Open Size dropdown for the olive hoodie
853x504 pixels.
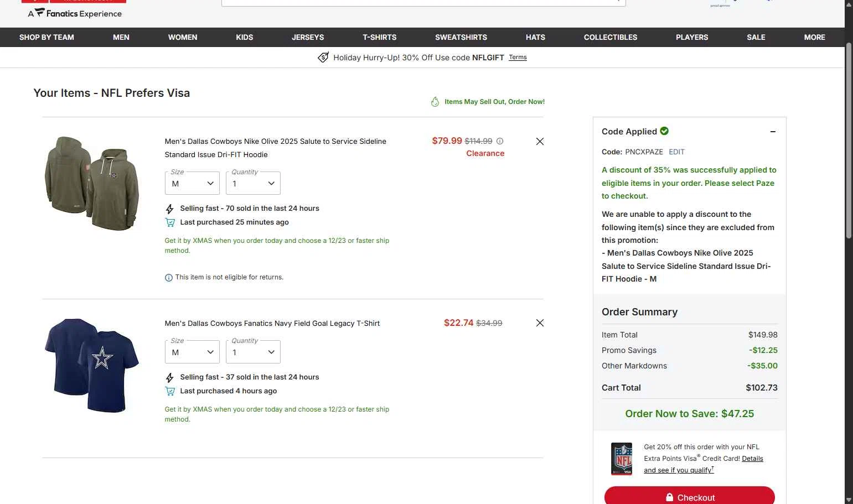tap(192, 183)
